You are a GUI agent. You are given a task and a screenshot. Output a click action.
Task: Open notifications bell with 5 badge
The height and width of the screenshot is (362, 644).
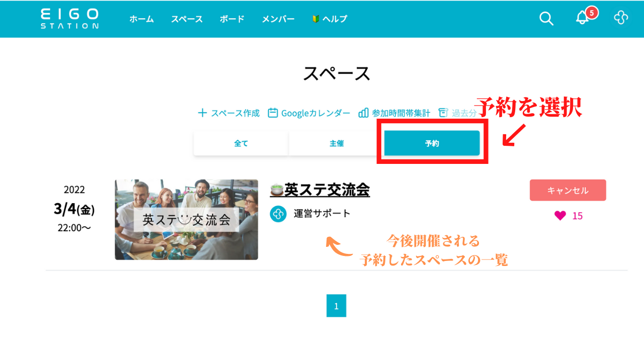[582, 18]
